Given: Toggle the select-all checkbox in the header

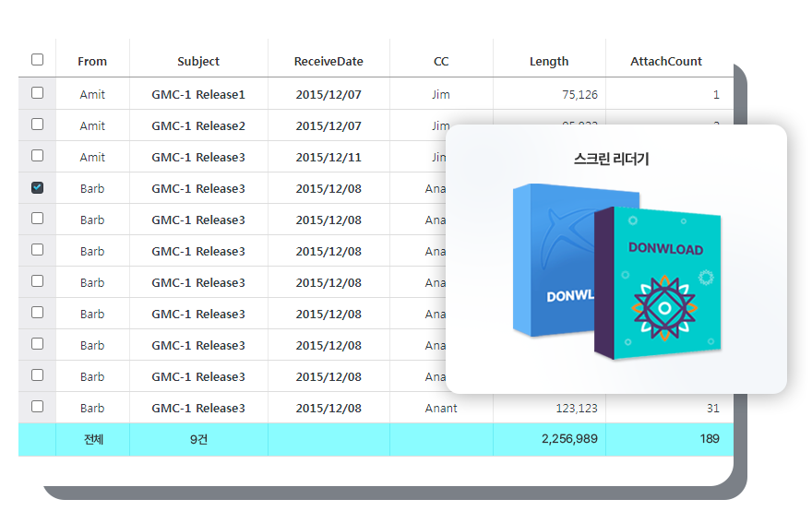Looking at the screenshot, I should [x=37, y=60].
